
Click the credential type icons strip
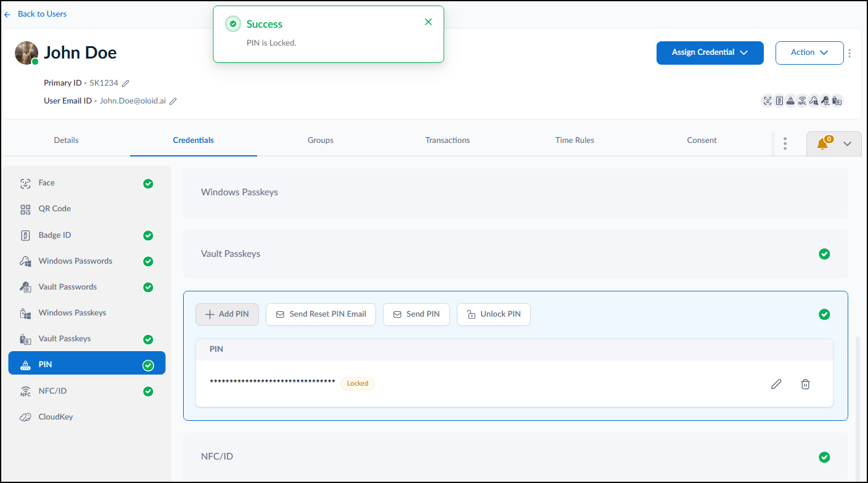click(x=802, y=101)
